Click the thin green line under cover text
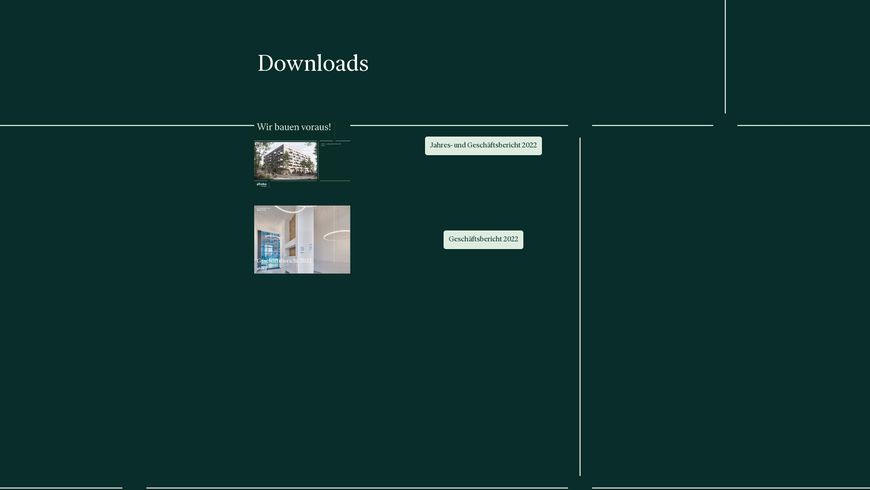 (x=334, y=180)
